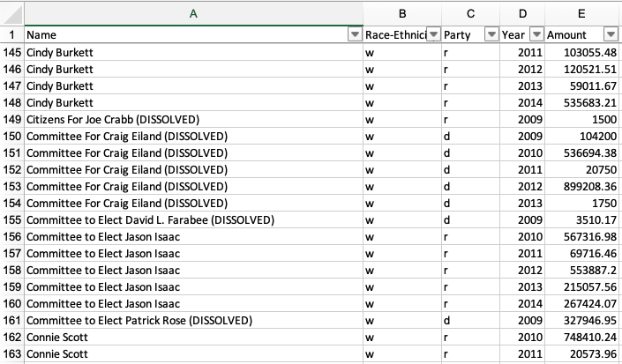622x364 pixels.
Task: Click the Year header cell text
Action: click(513, 35)
